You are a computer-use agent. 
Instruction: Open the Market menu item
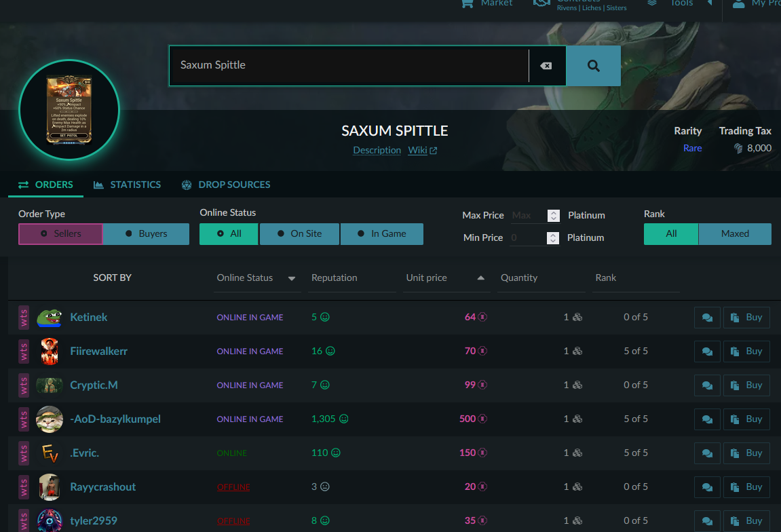pos(487,3)
